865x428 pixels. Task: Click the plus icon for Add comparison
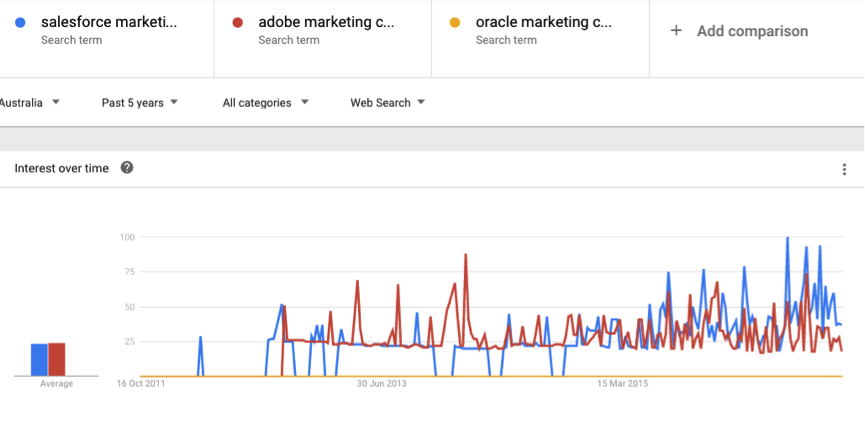676,30
